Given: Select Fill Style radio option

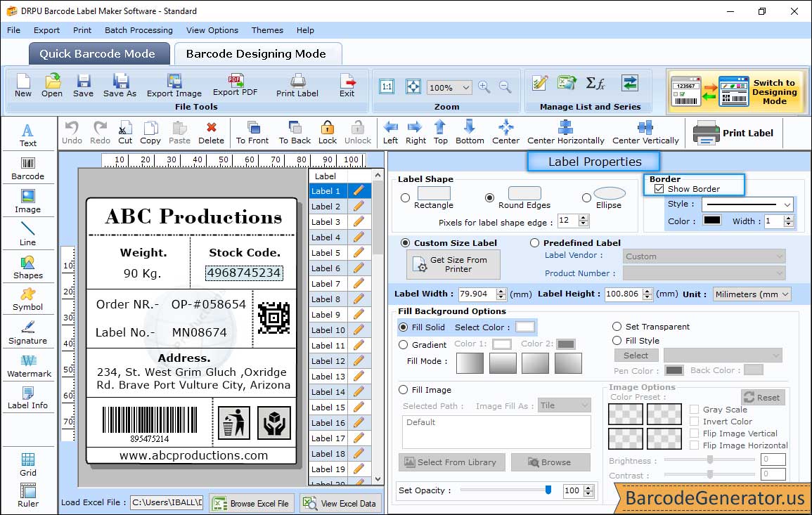Looking at the screenshot, I should tap(617, 341).
